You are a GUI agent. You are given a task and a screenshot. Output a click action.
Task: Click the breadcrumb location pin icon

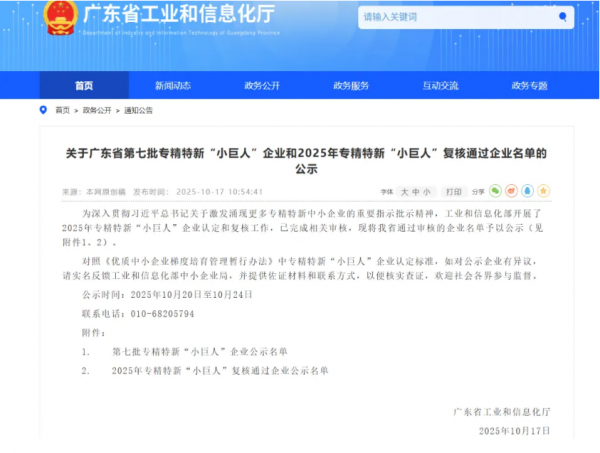click(42, 110)
